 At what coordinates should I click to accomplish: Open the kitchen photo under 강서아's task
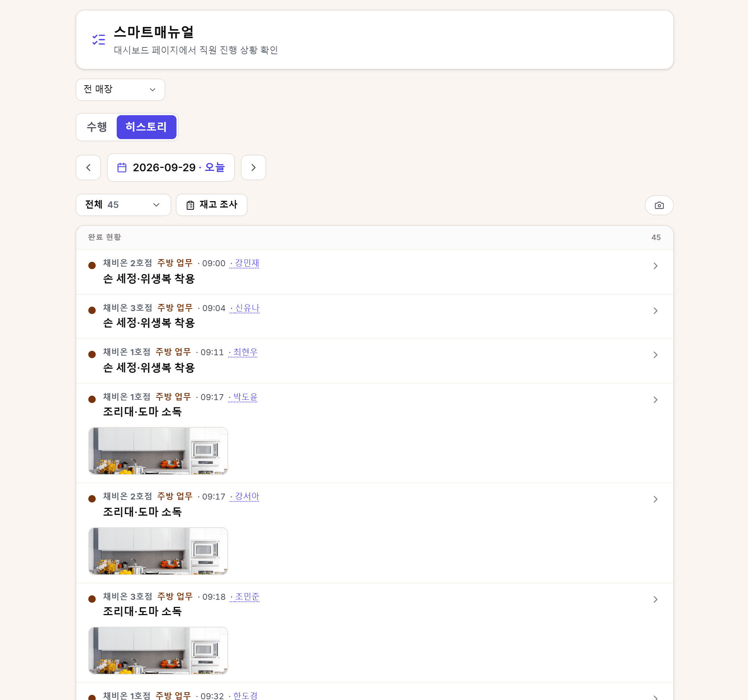point(158,551)
